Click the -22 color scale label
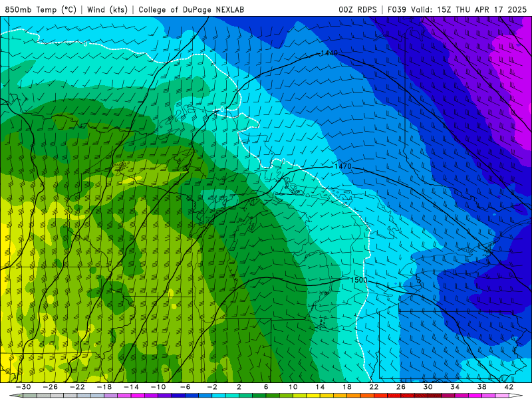Screen dimensions: 532x399 tap(77, 387)
